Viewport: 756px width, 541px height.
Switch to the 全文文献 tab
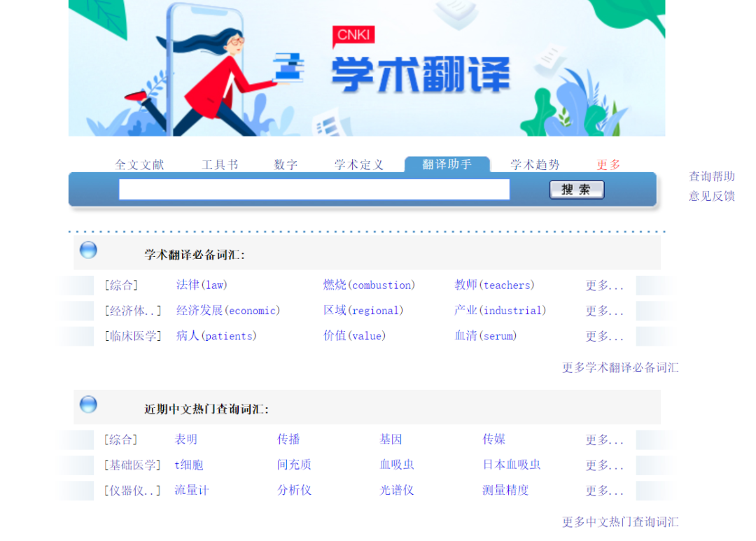point(139,165)
